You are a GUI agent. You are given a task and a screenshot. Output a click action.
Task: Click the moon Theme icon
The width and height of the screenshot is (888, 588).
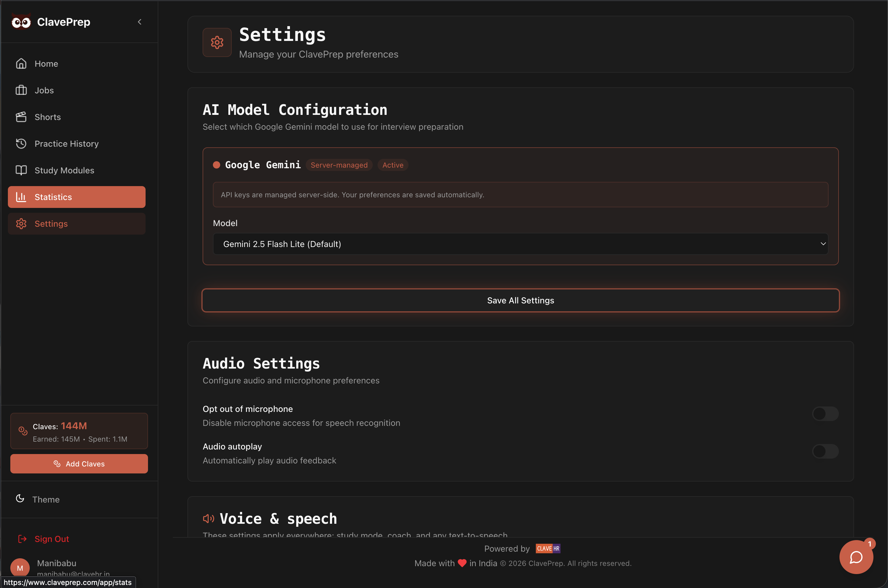click(x=20, y=499)
